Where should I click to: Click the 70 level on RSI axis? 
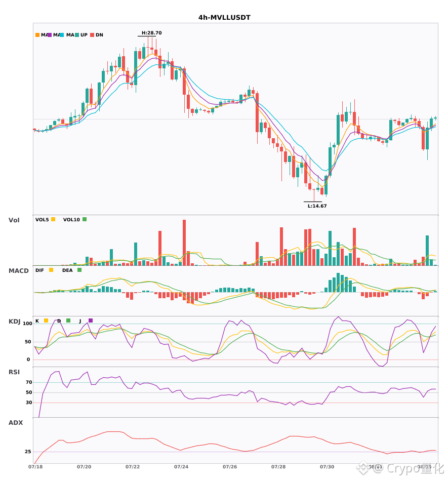29,382
